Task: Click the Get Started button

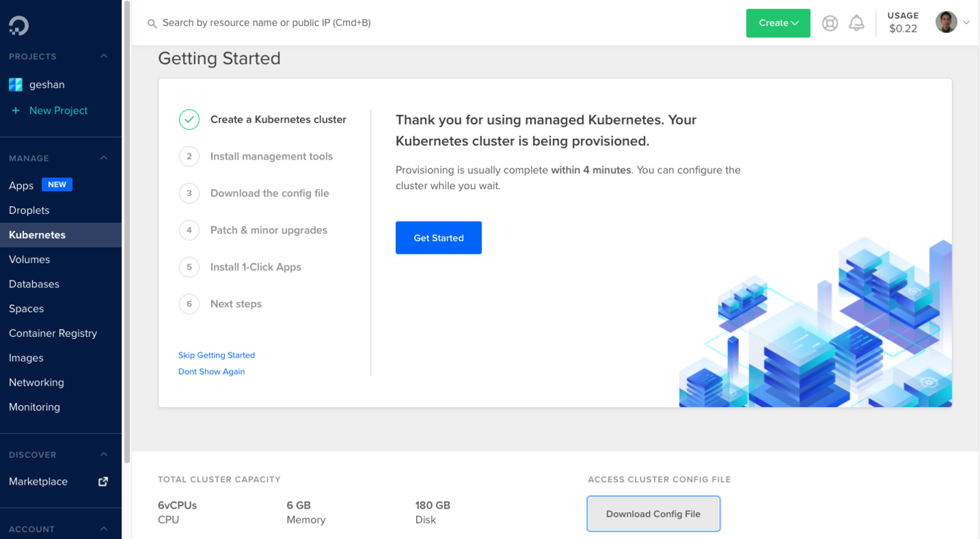Action: [x=438, y=238]
